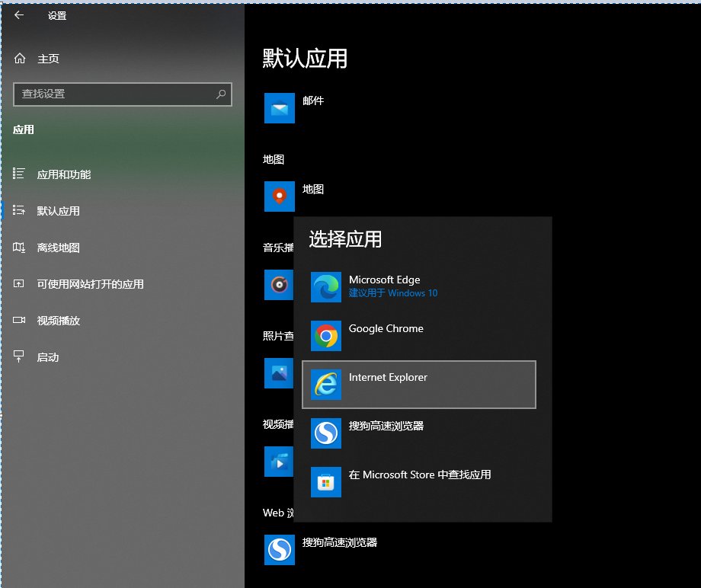
Task: Go back with the arrow icon
Action: coord(19,15)
